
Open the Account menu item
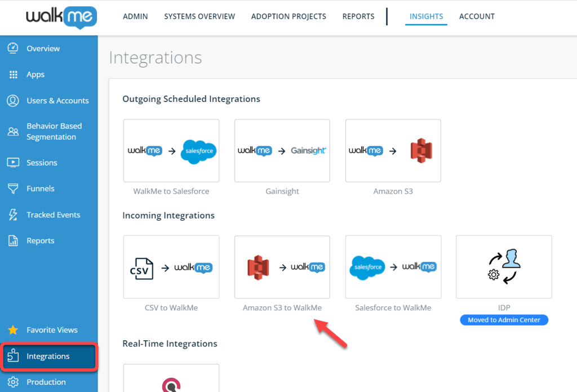[x=477, y=16]
